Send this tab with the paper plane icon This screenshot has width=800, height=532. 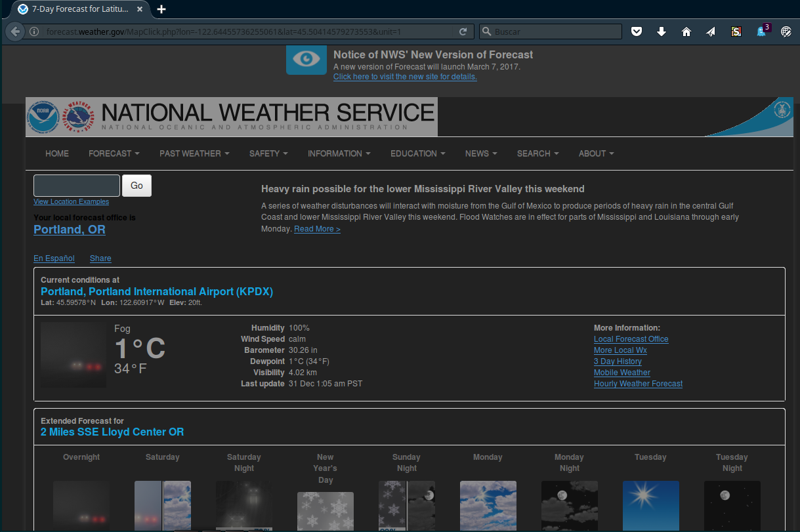(709, 31)
